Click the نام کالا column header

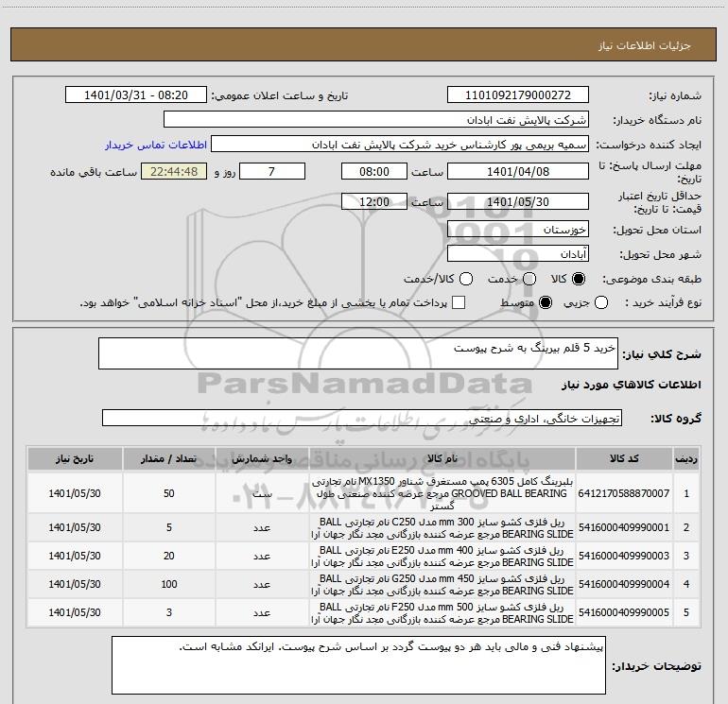click(x=442, y=459)
